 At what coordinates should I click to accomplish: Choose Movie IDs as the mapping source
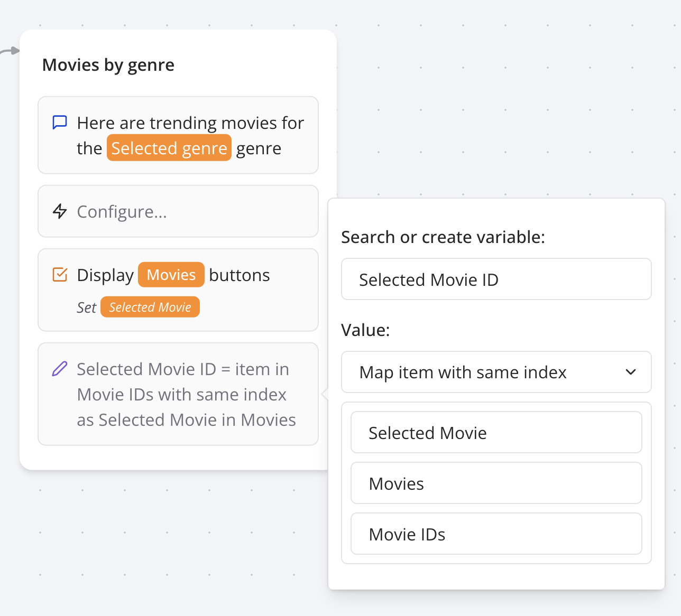[496, 534]
